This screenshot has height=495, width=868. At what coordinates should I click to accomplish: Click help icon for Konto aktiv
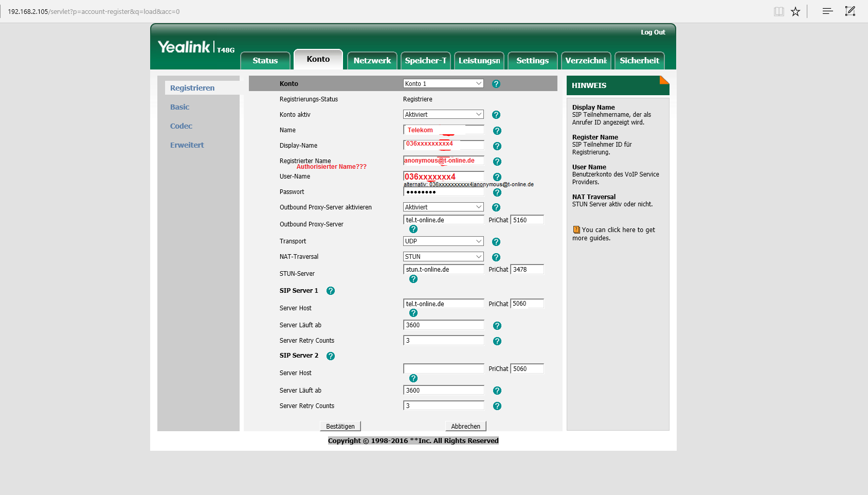click(x=496, y=115)
